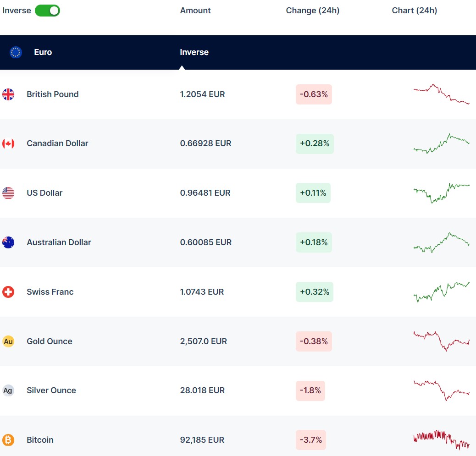Image resolution: width=476 pixels, height=456 pixels.
Task: Click the Canadian Dollar flag icon
Action: 8,143
